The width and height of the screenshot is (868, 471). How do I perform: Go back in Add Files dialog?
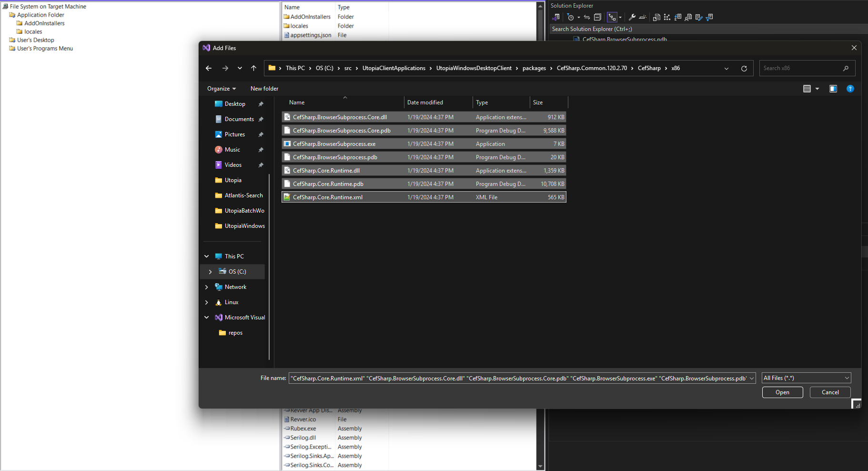pyautogui.click(x=209, y=68)
